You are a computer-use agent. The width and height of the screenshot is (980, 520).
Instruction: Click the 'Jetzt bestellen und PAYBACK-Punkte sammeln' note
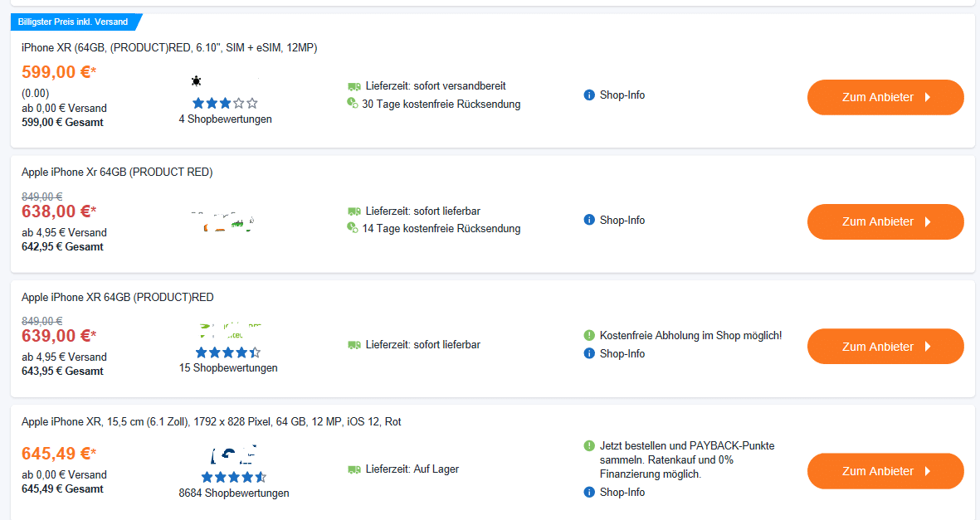[687, 460]
